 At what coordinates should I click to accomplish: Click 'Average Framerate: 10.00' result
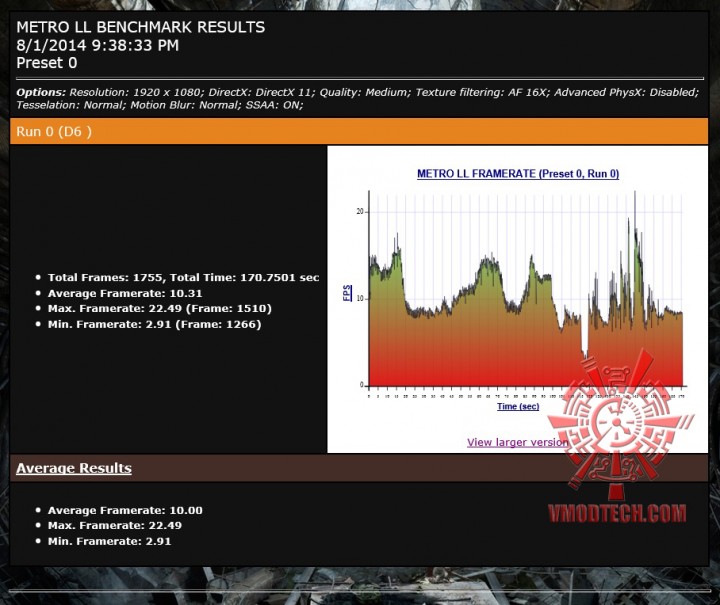pyautogui.click(x=125, y=510)
